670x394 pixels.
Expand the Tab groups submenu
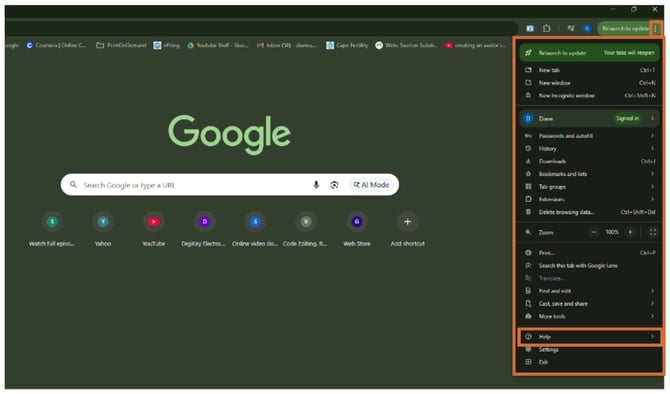(590, 187)
